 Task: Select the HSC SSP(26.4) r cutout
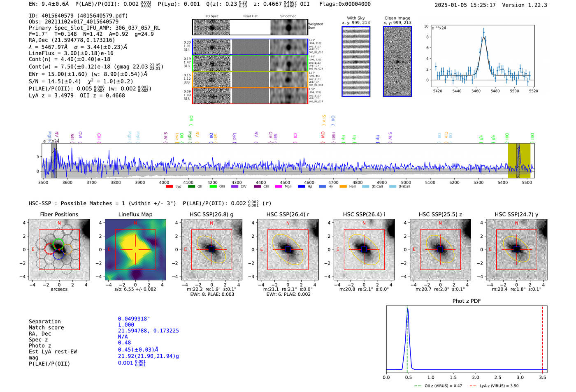click(288, 249)
